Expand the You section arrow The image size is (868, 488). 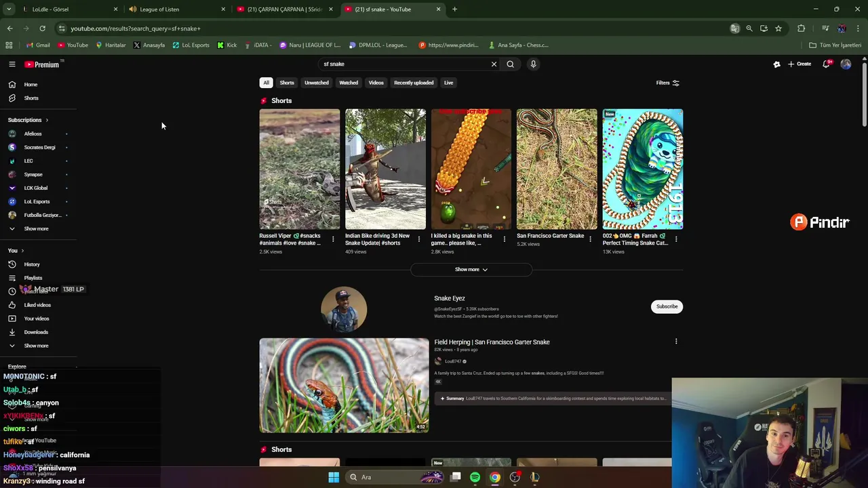pyautogui.click(x=23, y=251)
